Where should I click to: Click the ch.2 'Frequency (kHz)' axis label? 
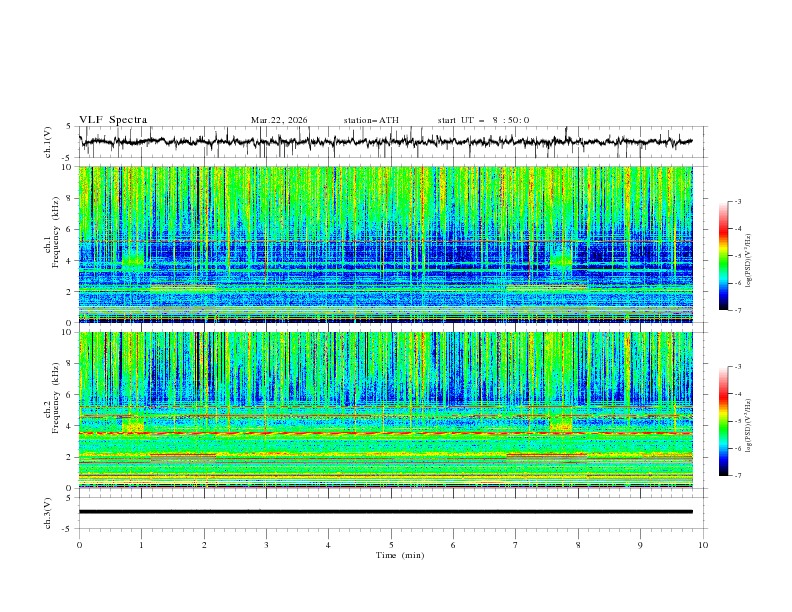pos(56,398)
